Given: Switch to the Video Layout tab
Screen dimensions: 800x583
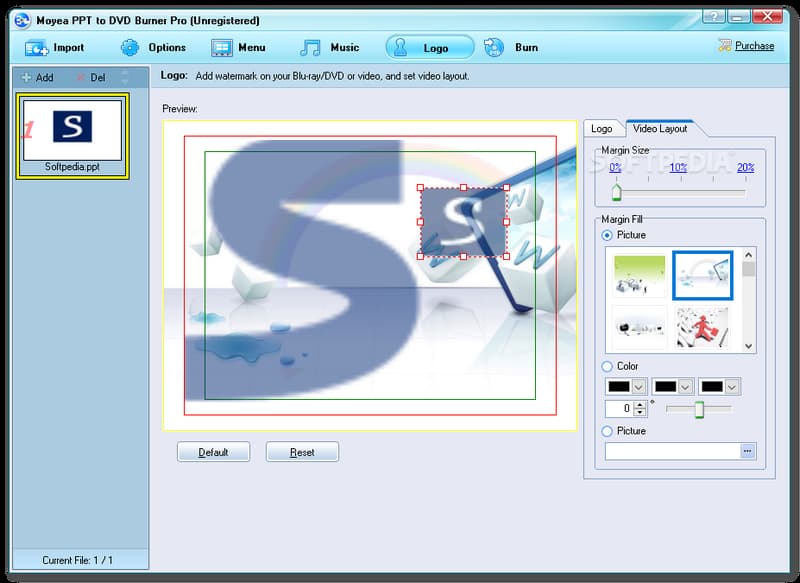Looking at the screenshot, I should (x=660, y=129).
